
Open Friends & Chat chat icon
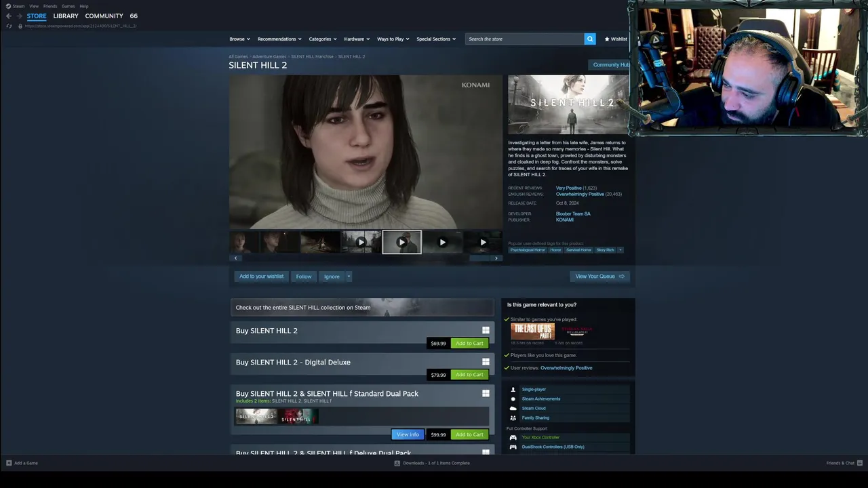pyautogui.click(x=860, y=463)
